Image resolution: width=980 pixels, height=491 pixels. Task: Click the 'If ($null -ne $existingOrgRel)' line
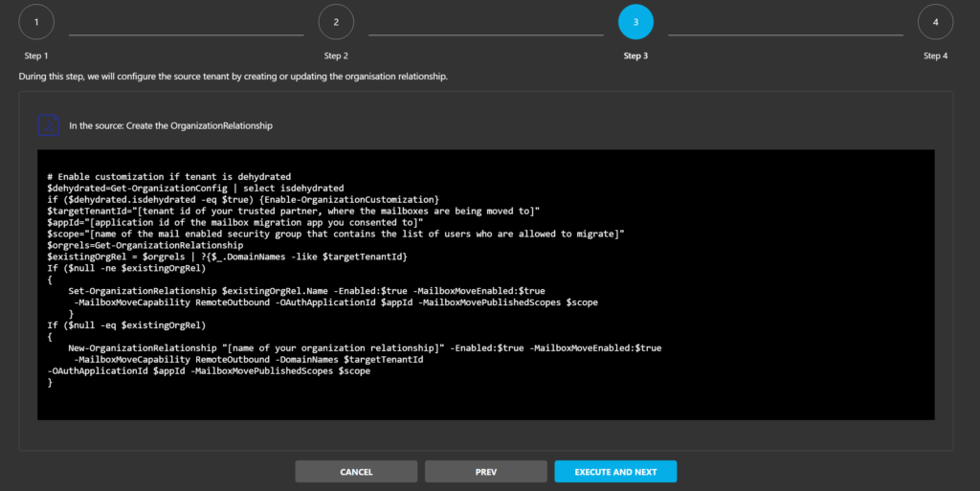(x=126, y=268)
